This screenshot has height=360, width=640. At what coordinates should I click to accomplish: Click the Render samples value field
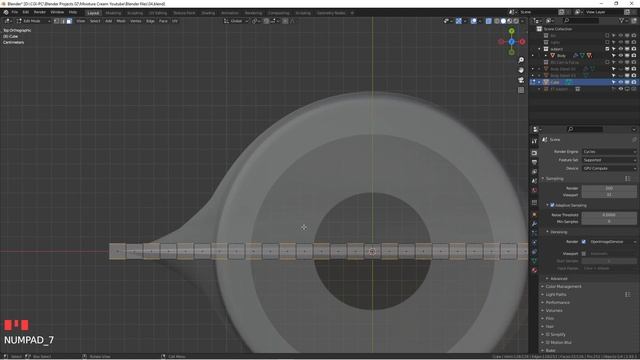click(609, 188)
